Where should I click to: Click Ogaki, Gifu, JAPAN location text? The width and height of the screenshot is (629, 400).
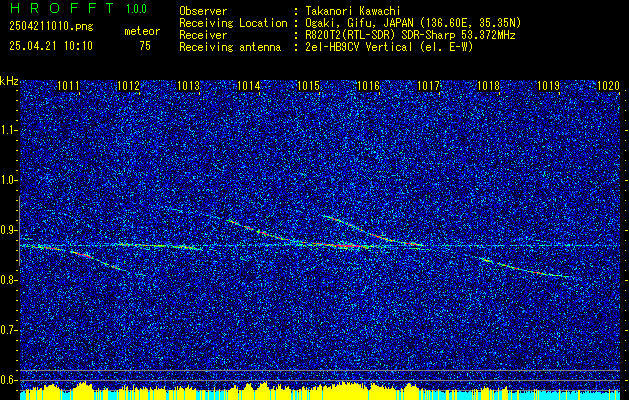click(x=413, y=23)
